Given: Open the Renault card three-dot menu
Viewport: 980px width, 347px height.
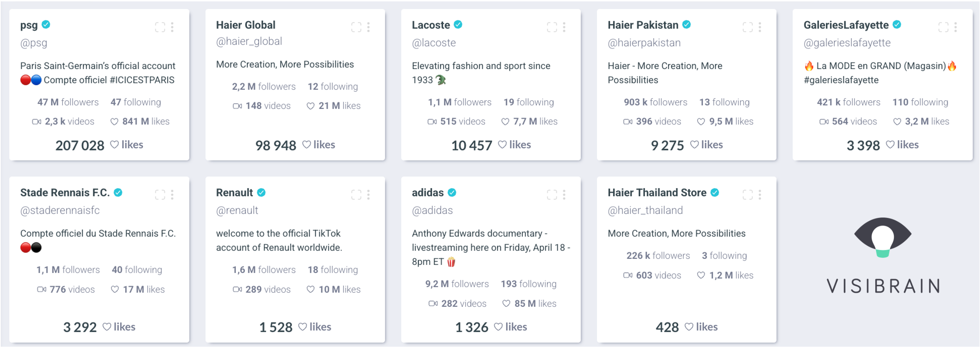Looking at the screenshot, I should 368,195.
